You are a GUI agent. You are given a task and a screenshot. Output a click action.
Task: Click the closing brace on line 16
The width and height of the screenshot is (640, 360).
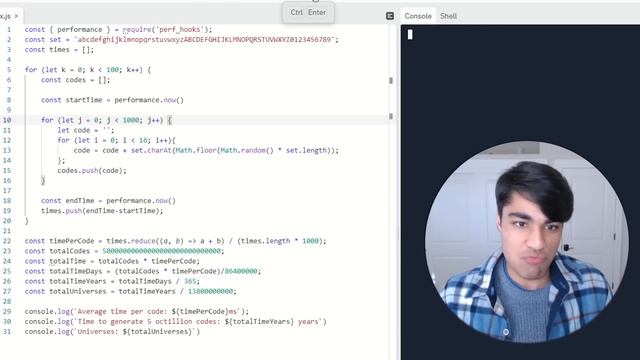point(43,180)
